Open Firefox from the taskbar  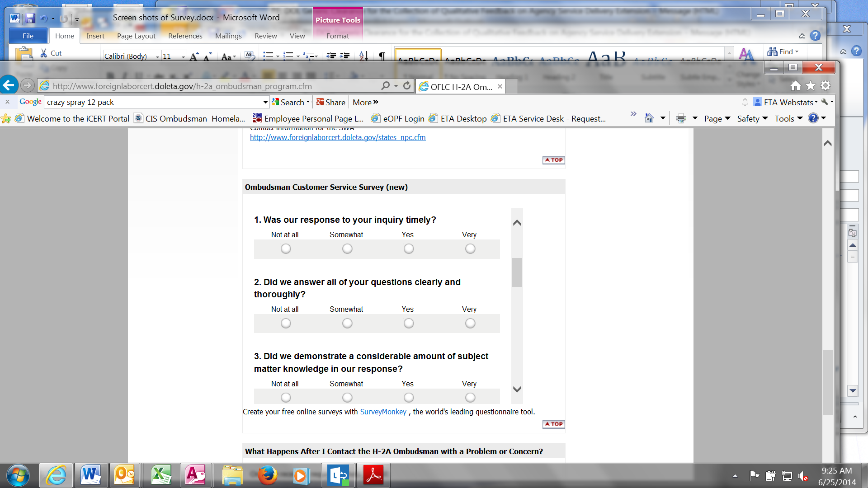click(267, 475)
